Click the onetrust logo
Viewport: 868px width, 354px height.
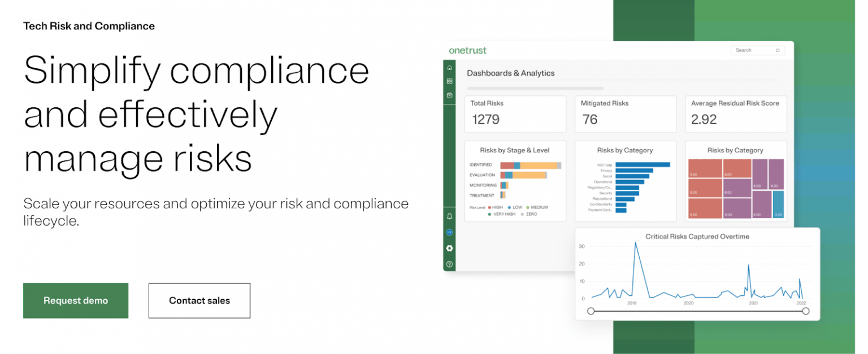pos(469,50)
